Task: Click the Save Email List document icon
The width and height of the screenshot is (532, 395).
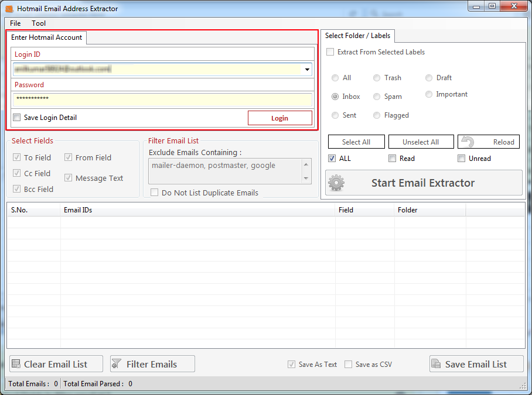Action: tap(436, 364)
